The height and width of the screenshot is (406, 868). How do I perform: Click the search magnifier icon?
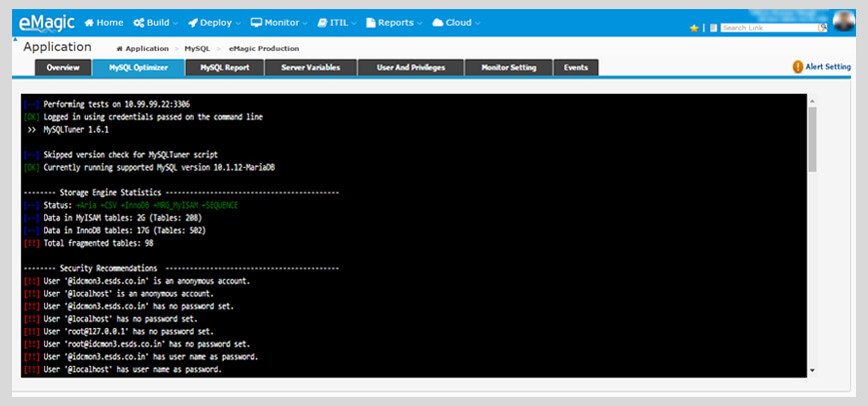click(x=823, y=27)
